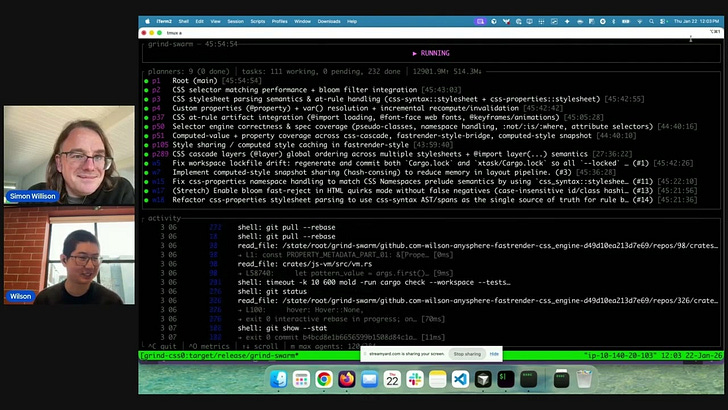
Task: Open Firefox from the Dock
Action: pos(347,379)
